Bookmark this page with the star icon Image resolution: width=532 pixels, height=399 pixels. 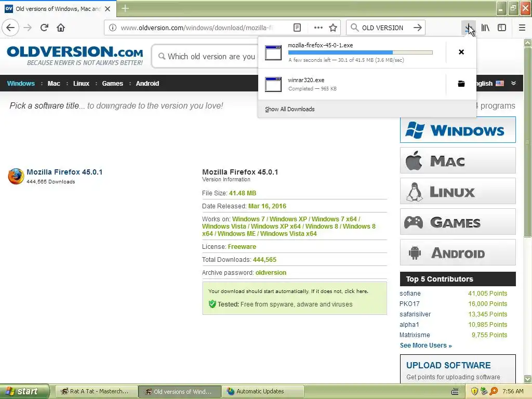coord(333,28)
